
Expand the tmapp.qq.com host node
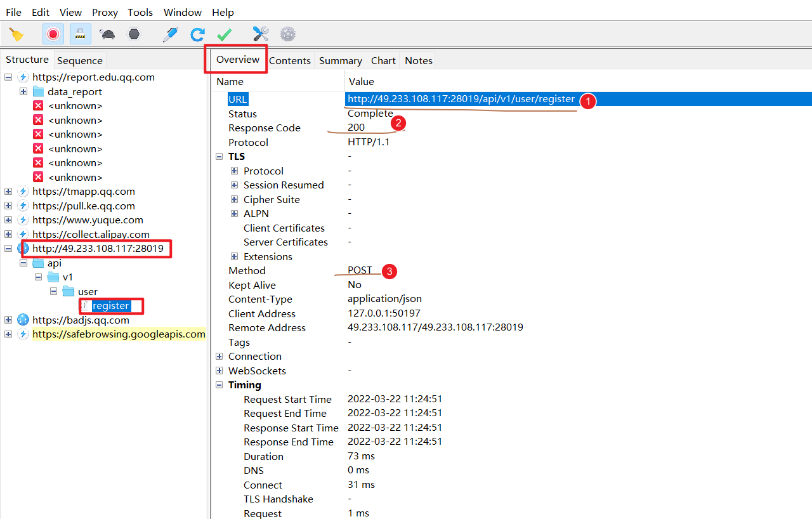8,192
